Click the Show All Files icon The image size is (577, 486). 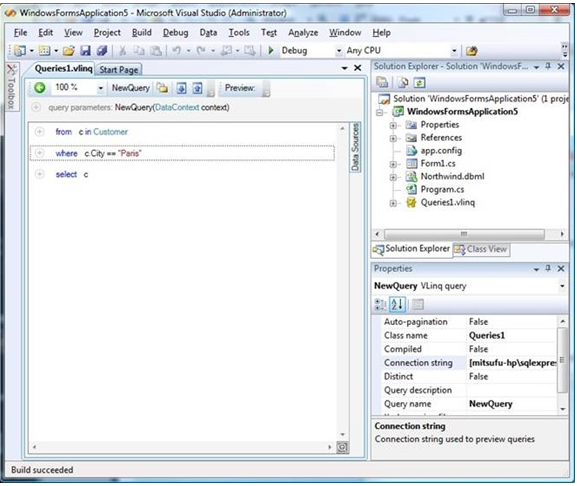(403, 82)
